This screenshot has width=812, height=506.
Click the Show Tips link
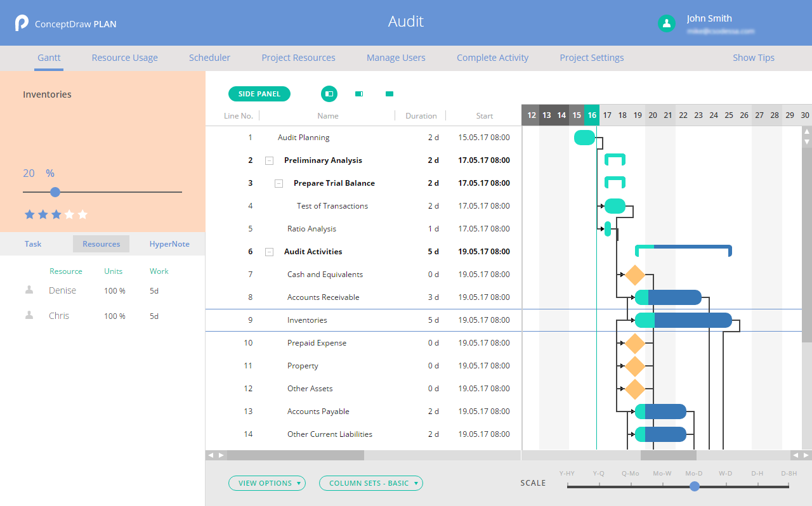coord(753,58)
